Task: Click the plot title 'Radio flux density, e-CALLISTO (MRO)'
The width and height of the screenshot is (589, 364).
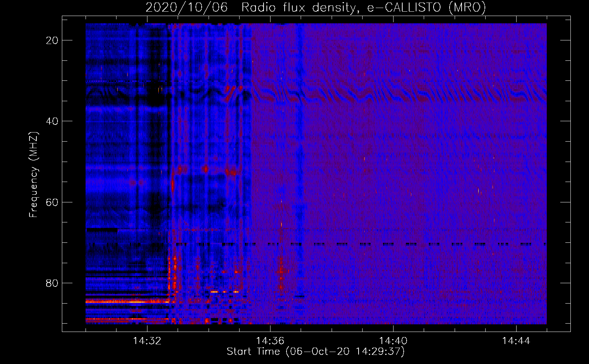Action: [364, 7]
